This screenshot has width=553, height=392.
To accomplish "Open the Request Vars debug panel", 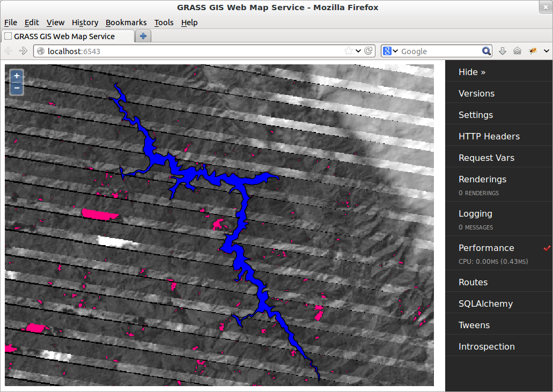I will coord(486,157).
